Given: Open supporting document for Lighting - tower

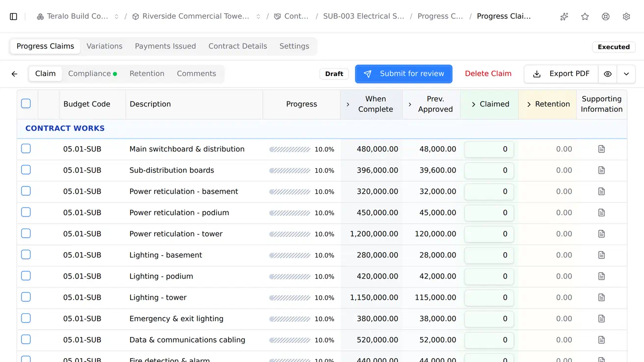Looking at the screenshot, I should point(602,297).
